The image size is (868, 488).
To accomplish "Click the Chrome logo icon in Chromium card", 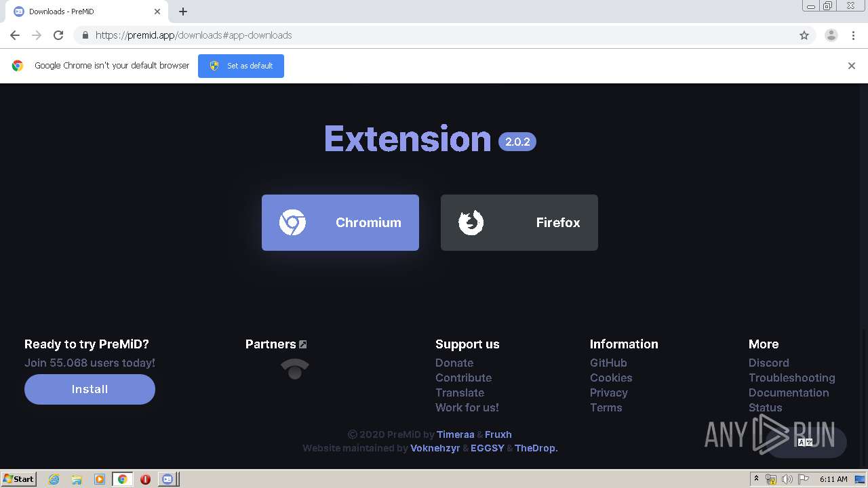I will (292, 222).
